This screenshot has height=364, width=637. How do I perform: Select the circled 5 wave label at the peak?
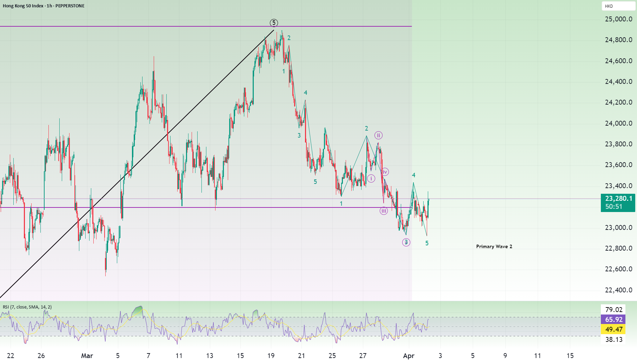coord(274,23)
